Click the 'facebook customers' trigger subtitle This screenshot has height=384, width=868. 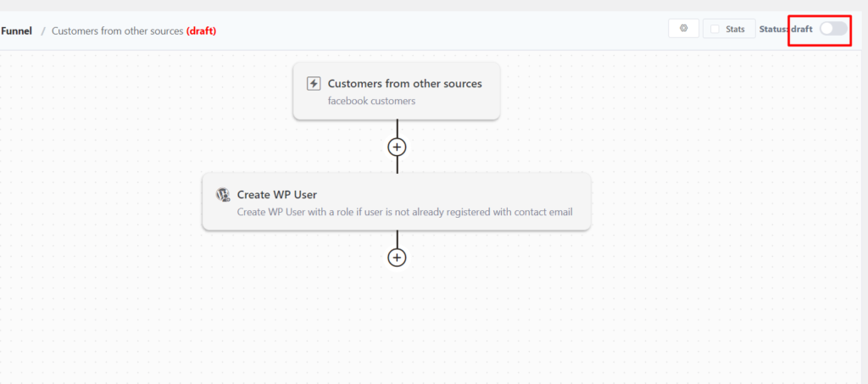tap(371, 101)
